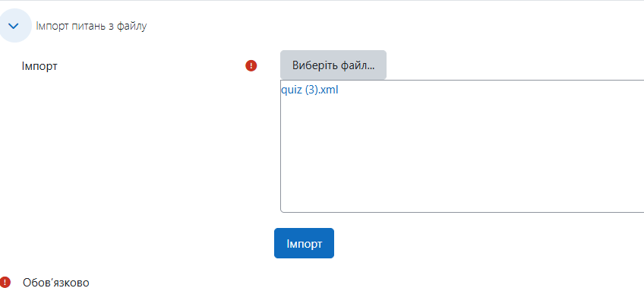Click the required-field marker near Імпорт
Image resolution: width=644 pixels, height=288 pixels.
pos(251,66)
